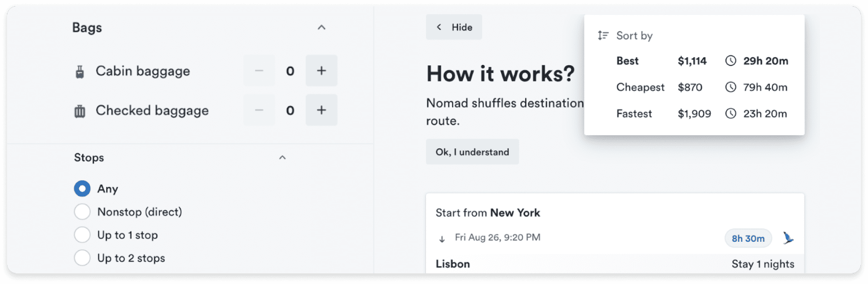Increase checked baggage count with plus button

pos(321,110)
